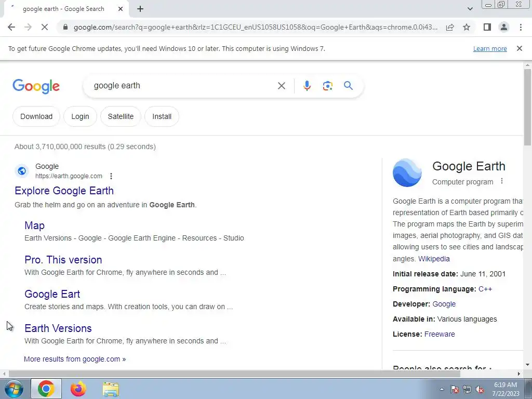Open Chrome three-dot menu
This screenshot has width=532, height=399.
click(521, 27)
